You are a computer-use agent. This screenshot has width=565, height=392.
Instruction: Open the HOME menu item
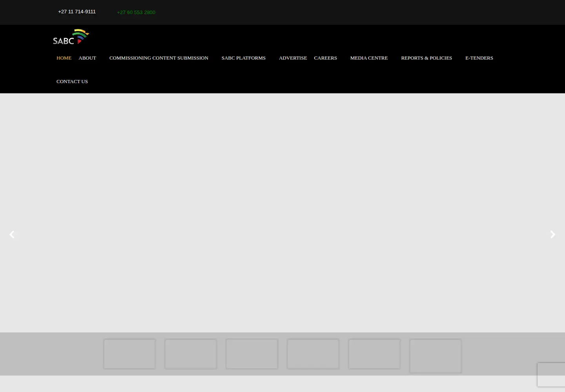click(64, 58)
